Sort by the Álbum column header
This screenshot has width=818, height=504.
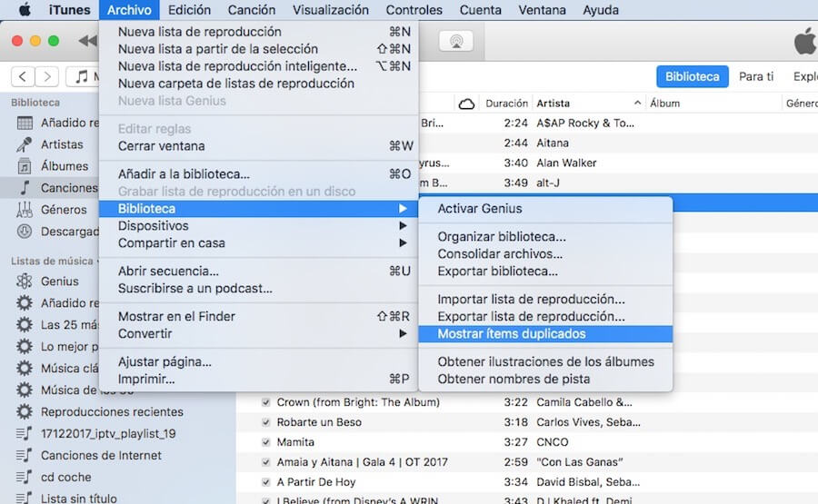664,104
